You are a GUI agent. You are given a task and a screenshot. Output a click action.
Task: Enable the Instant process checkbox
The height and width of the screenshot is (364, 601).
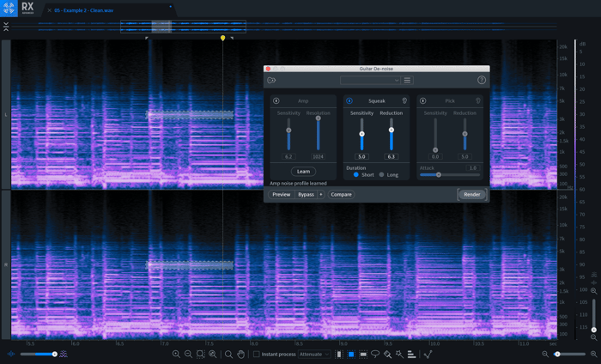(257, 355)
